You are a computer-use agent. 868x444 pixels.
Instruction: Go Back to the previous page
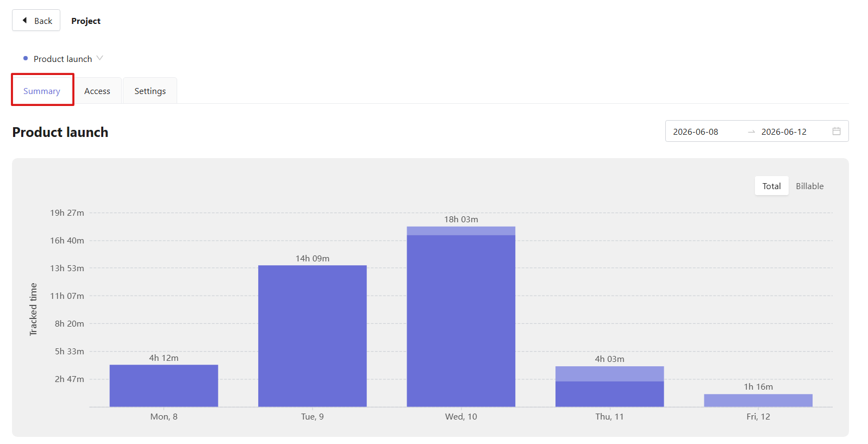[x=36, y=21]
